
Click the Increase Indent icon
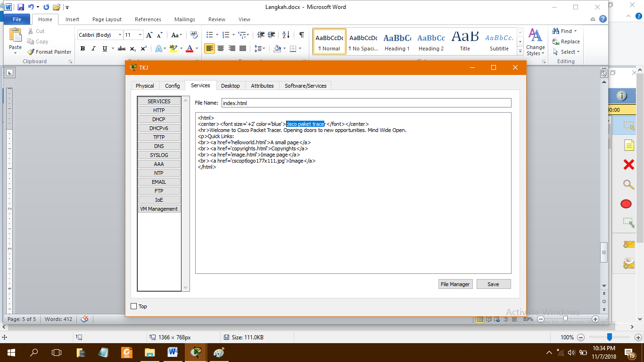pos(272,35)
